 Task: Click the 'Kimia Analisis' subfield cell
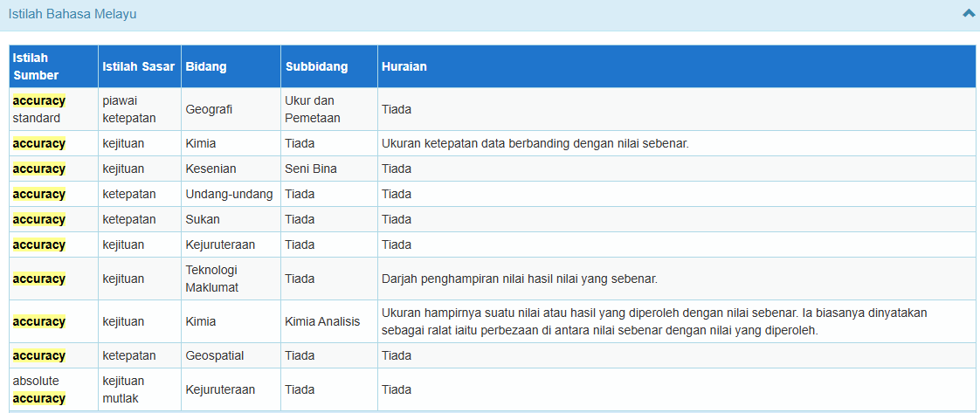[328, 322]
